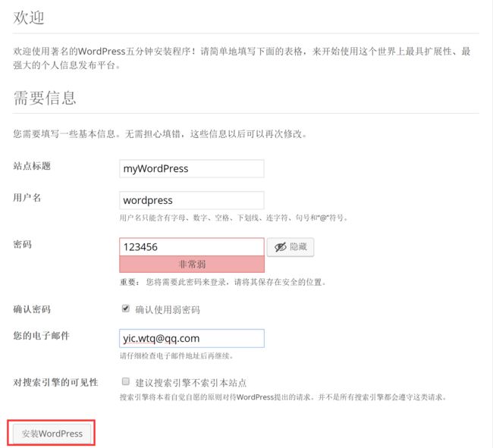The width and height of the screenshot is (493, 448).
Task: Click the 非常弱 password strength indicator
Action: point(191,265)
